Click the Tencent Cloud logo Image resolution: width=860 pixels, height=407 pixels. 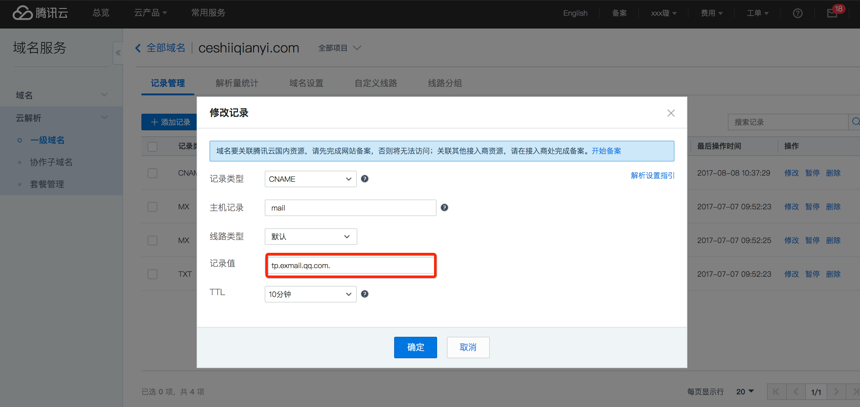41,13
